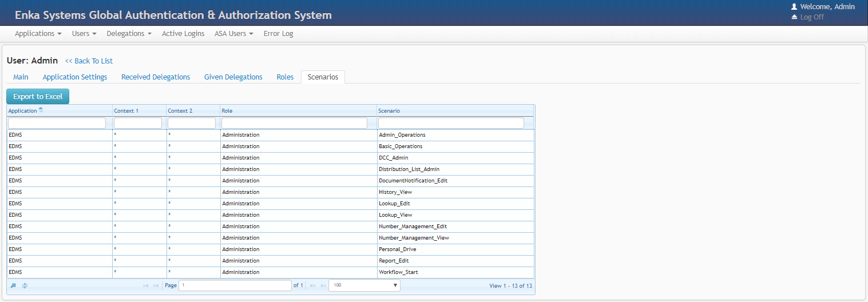The image size is (868, 302).
Task: Go to previous page of grid
Action: 156,285
